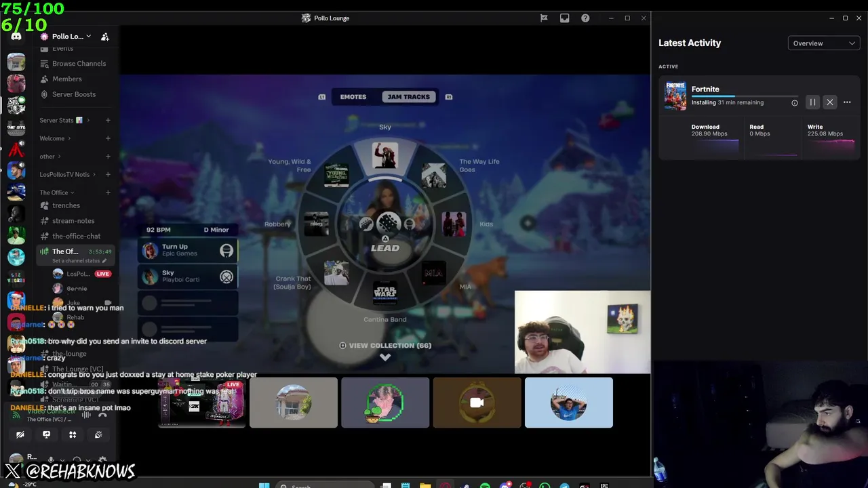Select the Sky Playboi Carti track row
The height and width of the screenshot is (488, 868).
(188, 277)
